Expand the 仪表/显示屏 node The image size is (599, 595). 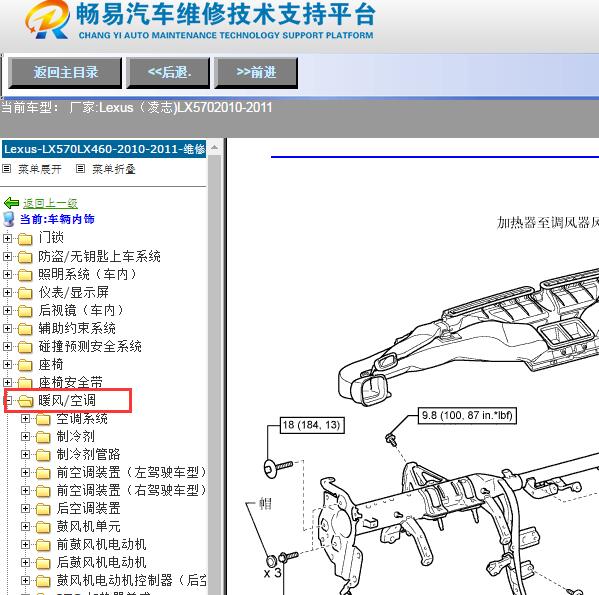7,293
